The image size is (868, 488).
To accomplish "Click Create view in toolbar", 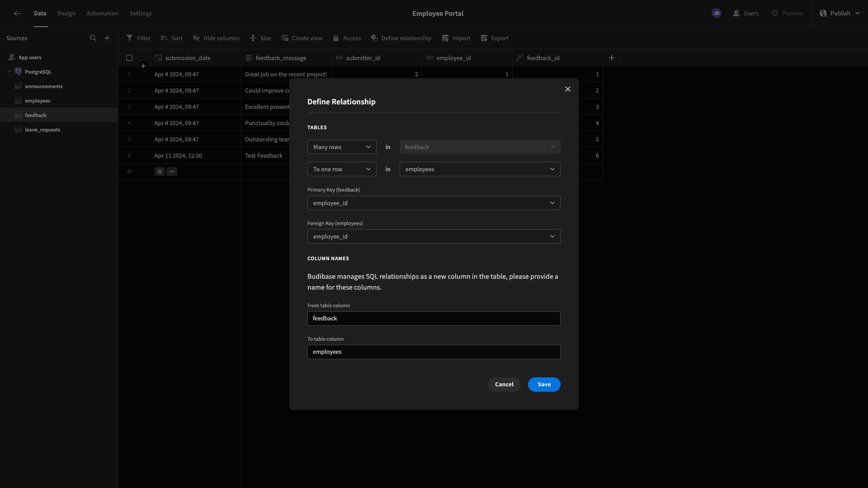I will click(x=302, y=38).
